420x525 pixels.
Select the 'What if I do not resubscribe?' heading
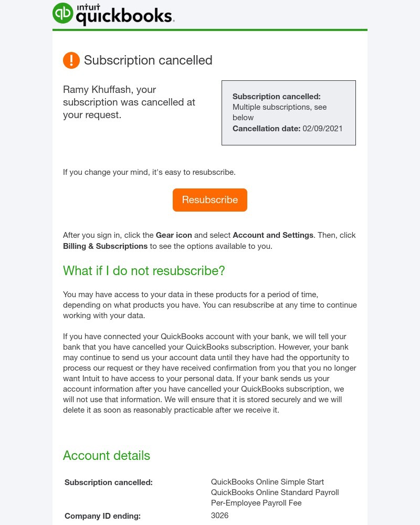coord(144,271)
